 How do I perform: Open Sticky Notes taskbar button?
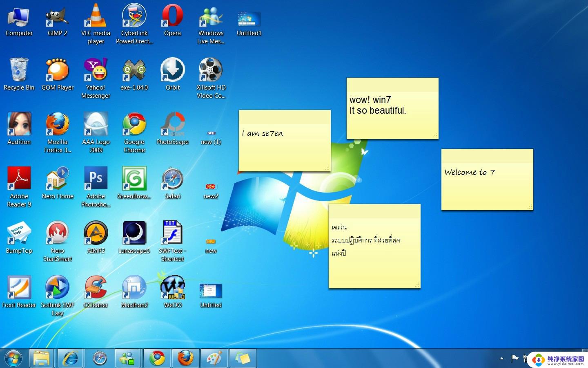coord(243,359)
